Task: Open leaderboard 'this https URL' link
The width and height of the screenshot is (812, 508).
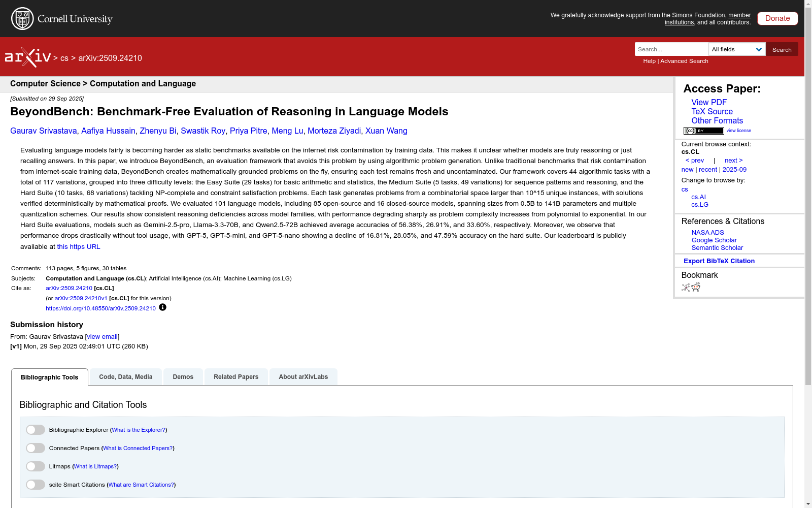Action: [79, 247]
